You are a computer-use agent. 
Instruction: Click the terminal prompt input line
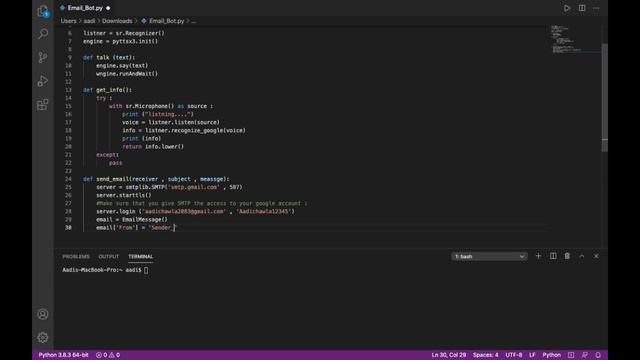(x=105, y=270)
